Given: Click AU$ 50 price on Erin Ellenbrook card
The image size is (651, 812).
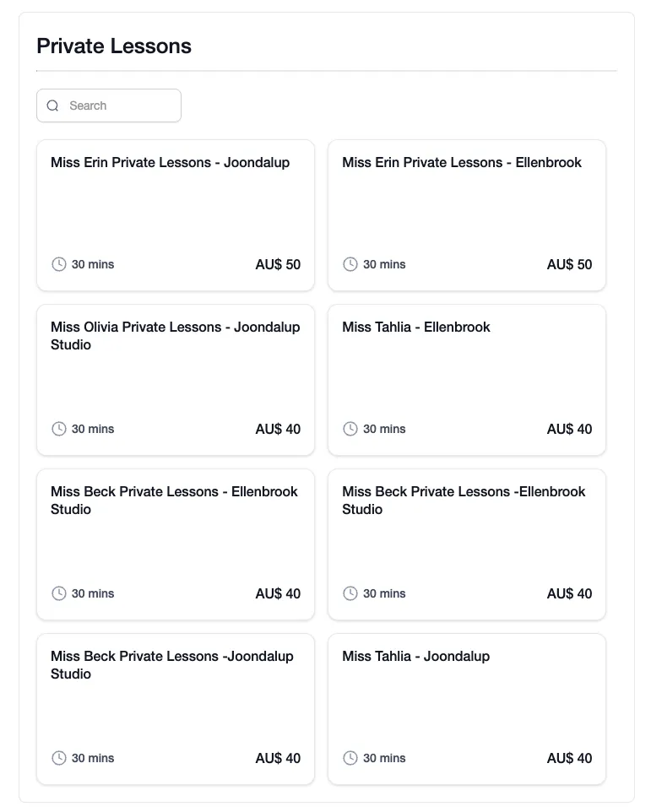Looking at the screenshot, I should (x=569, y=264).
